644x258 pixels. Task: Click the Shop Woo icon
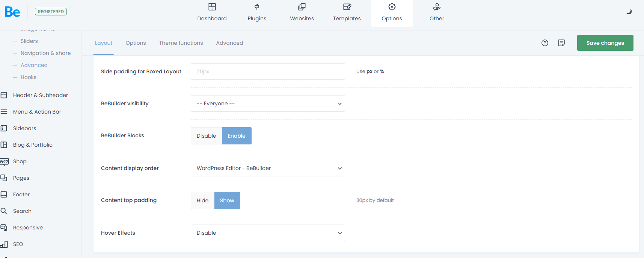point(4,161)
